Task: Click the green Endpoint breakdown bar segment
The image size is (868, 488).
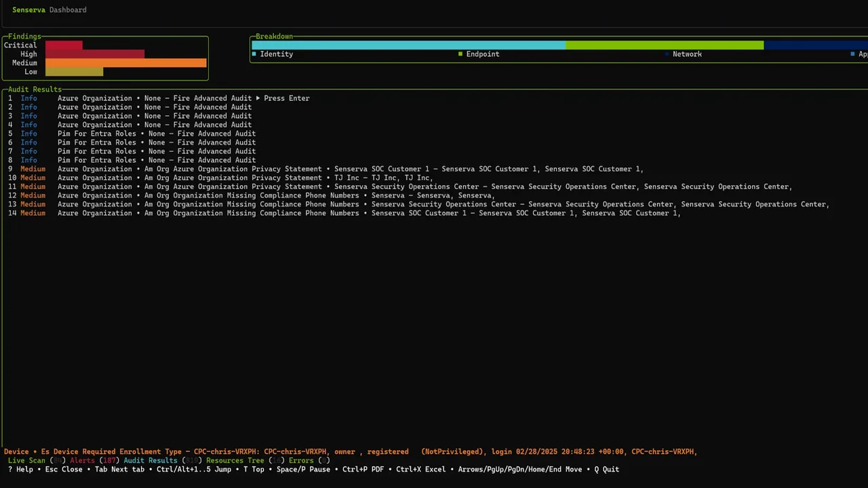Action: [665, 45]
